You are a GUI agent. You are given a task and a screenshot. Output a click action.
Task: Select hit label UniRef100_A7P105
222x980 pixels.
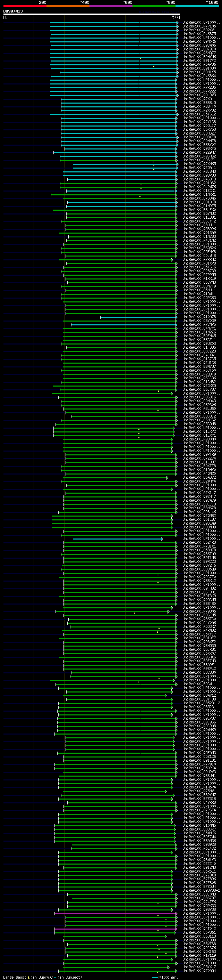pyautogui.click(x=199, y=26)
